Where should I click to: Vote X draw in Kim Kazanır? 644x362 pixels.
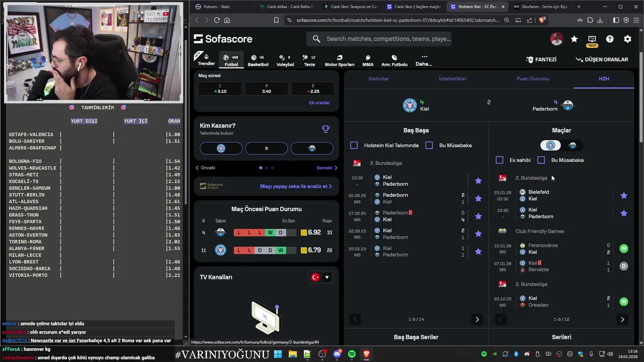[266, 148]
